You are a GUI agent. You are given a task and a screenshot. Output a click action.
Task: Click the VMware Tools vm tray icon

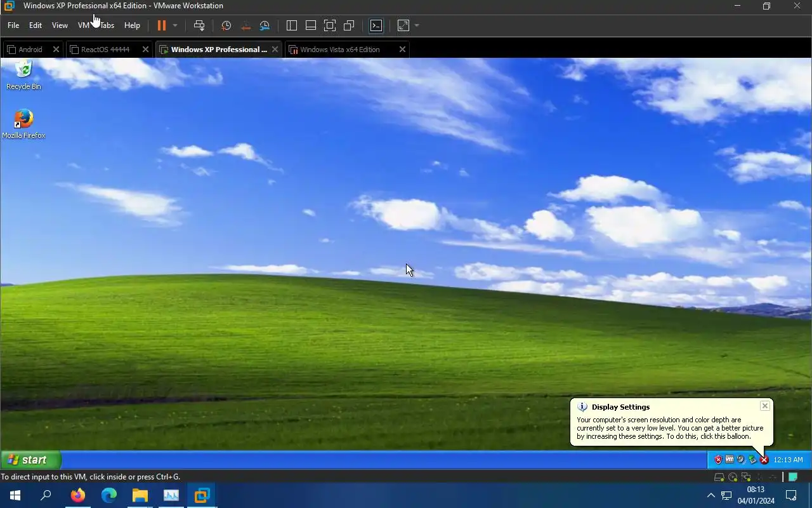[x=730, y=460]
